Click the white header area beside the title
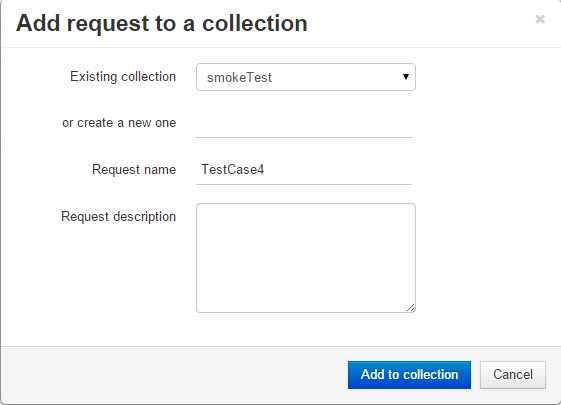This screenshot has width=561, height=405. 420,23
